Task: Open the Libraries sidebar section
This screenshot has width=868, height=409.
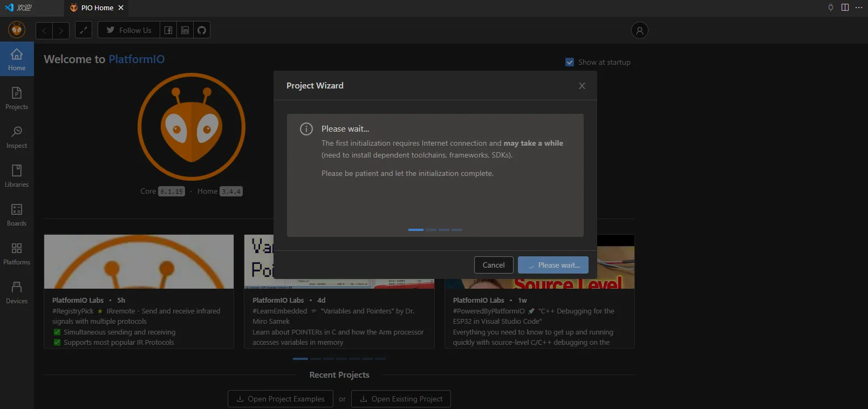Action: (17, 176)
